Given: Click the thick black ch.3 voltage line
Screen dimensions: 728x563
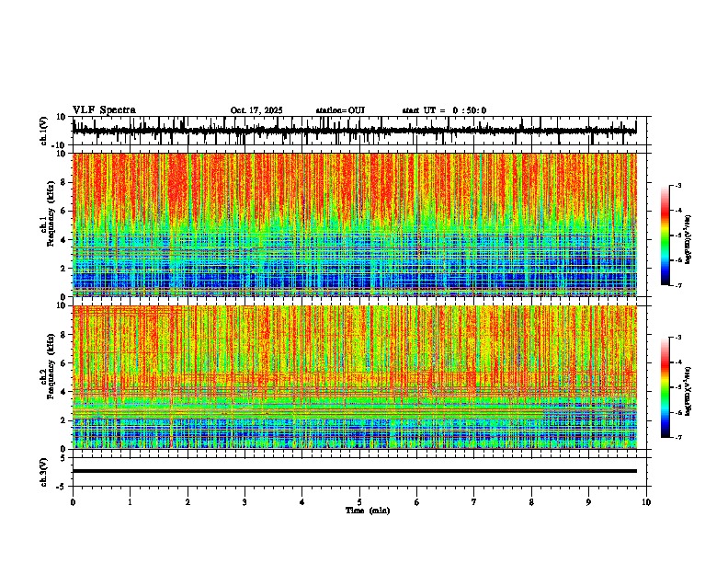Looking at the screenshot, I should point(354,471).
